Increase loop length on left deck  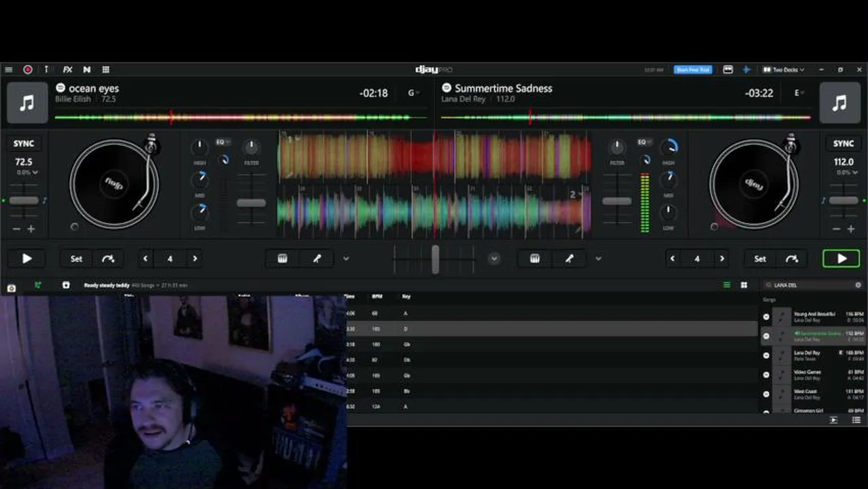tap(195, 259)
